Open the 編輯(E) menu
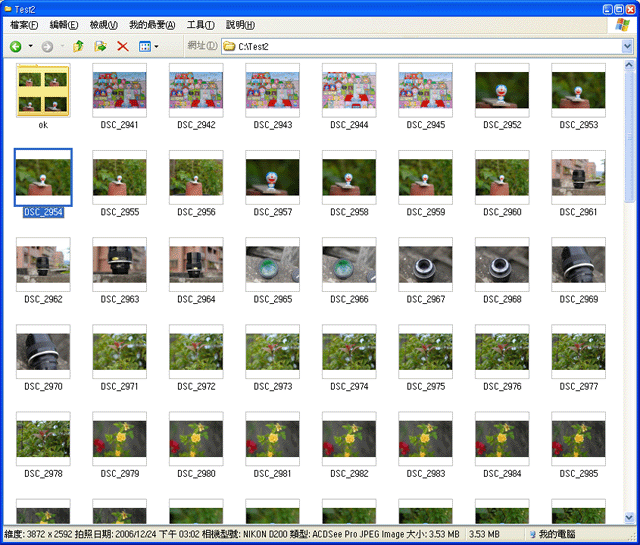Image resolution: width=640 pixels, height=545 pixels. (x=64, y=25)
